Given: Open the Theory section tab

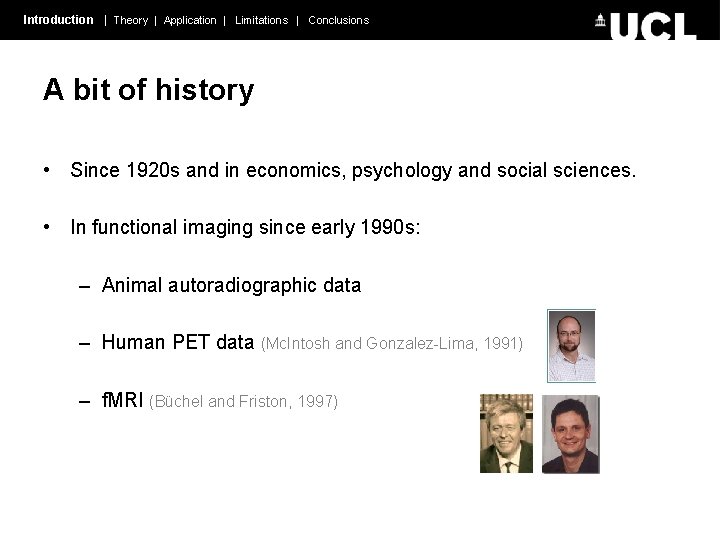Looking at the screenshot, I should [131, 20].
